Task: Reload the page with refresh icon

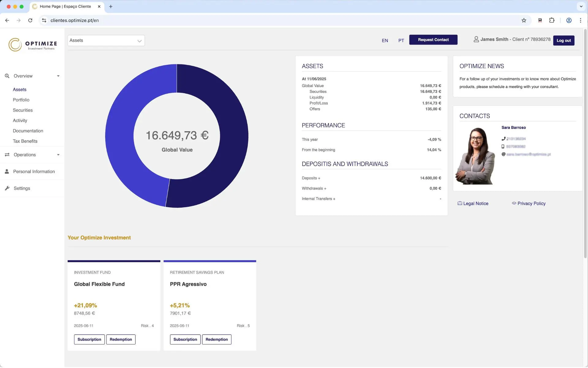Action: pos(30,20)
